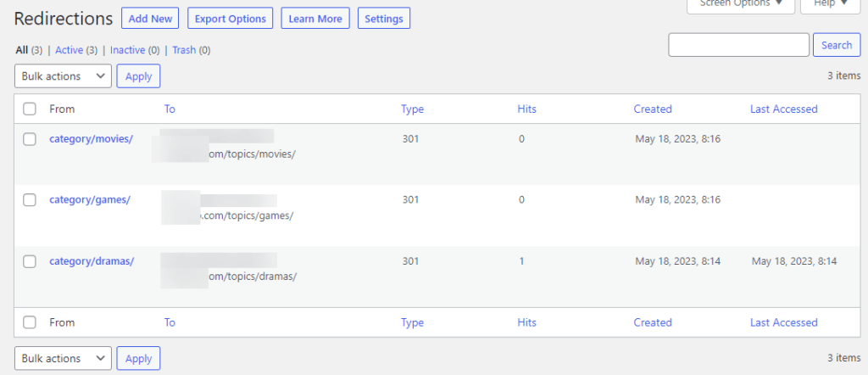Switch to the Trash filter
This screenshot has height=375, width=868.
click(x=184, y=50)
